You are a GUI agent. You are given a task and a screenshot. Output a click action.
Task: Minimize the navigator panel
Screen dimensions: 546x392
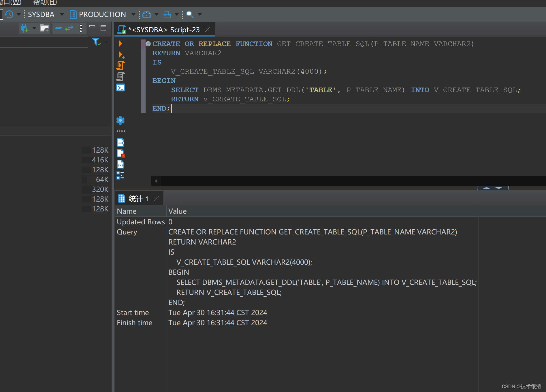point(92,26)
